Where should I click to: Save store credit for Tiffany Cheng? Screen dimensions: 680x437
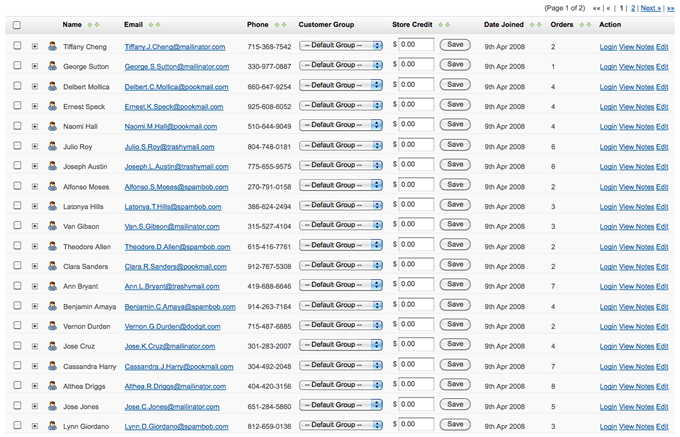coord(455,45)
